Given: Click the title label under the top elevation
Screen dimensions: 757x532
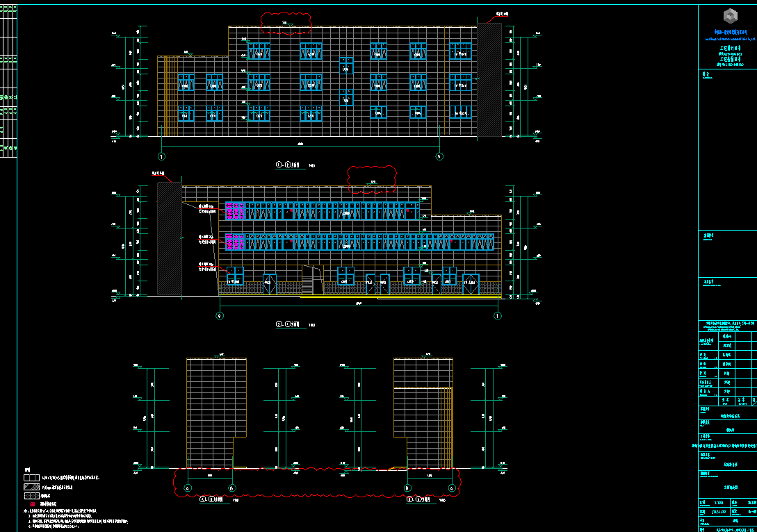Looking at the screenshot, I should (288, 165).
